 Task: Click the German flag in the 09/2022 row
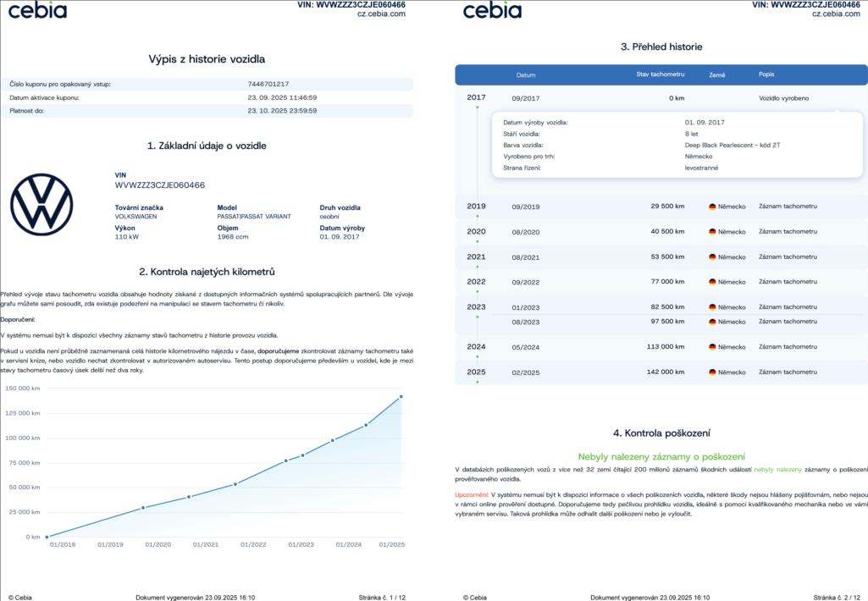pyautogui.click(x=712, y=282)
